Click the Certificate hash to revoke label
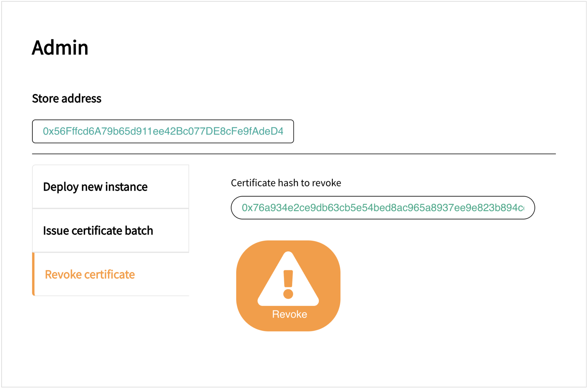The height and width of the screenshot is (389, 588). pyautogui.click(x=286, y=183)
